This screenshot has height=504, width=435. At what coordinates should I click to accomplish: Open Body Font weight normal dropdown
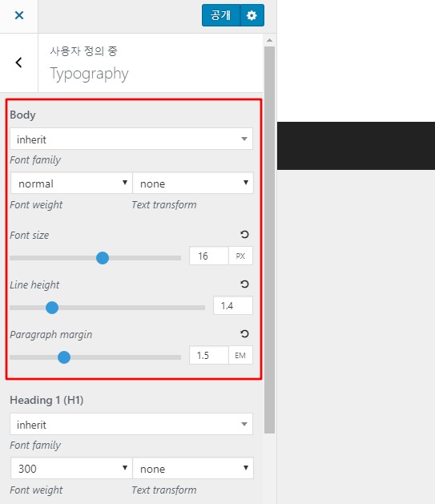71,183
